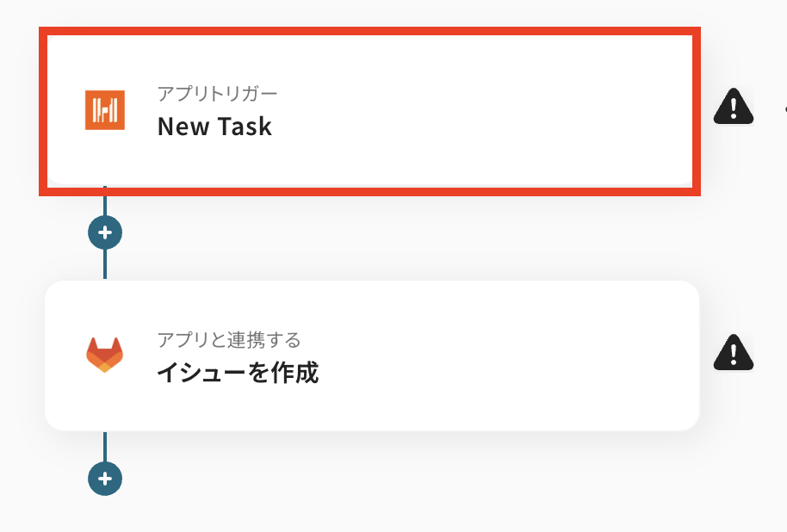Click the アプリトリガー label
787x532 pixels.
click(217, 93)
